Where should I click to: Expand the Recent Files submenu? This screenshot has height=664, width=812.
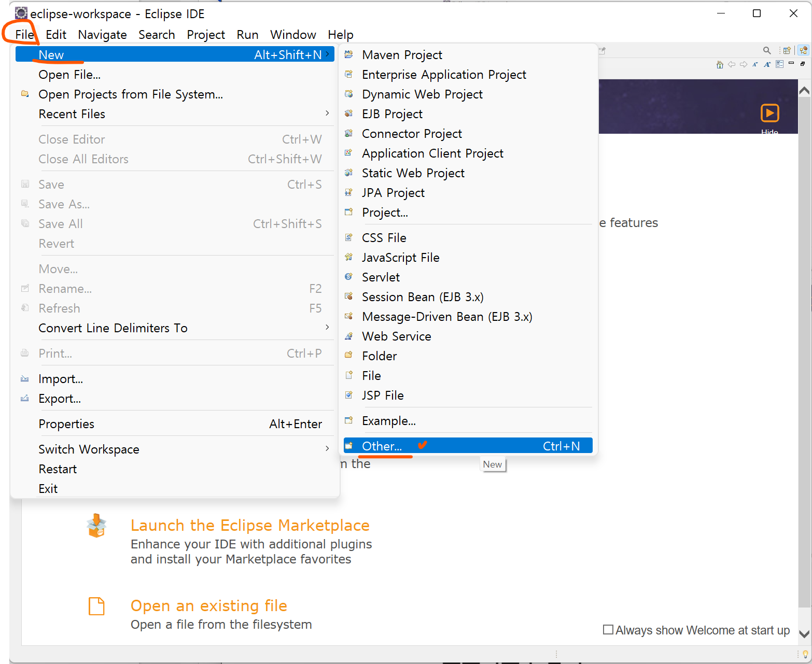327,114
